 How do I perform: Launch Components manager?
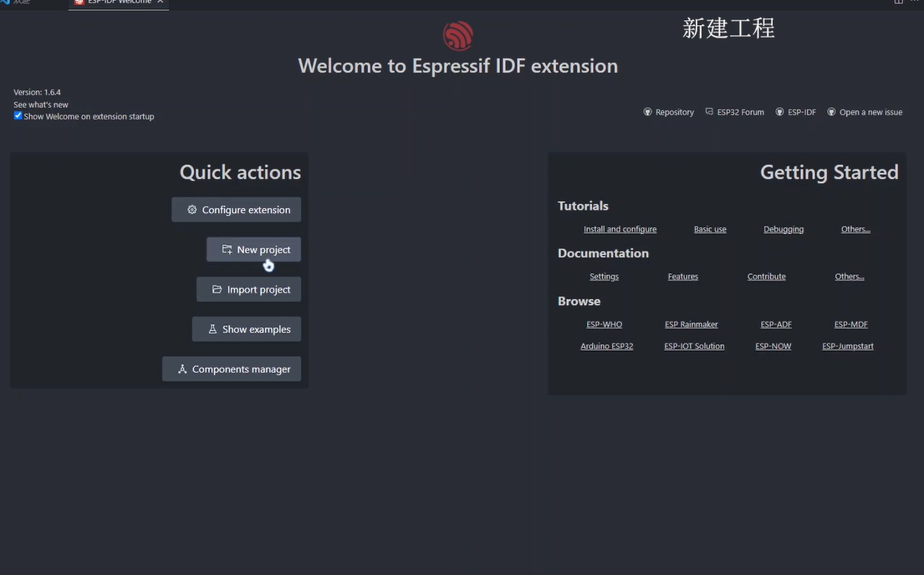pos(232,369)
